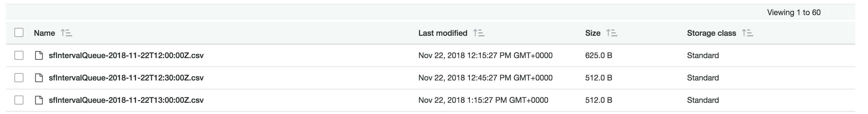The image size is (868, 114).
Task: Click file icon for 12:30:00Z csv
Action: point(39,78)
